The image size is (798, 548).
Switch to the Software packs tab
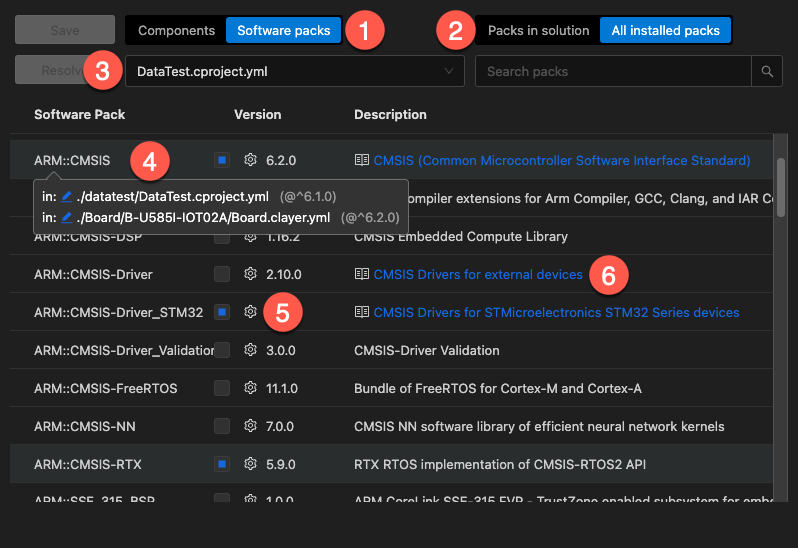pyautogui.click(x=283, y=31)
